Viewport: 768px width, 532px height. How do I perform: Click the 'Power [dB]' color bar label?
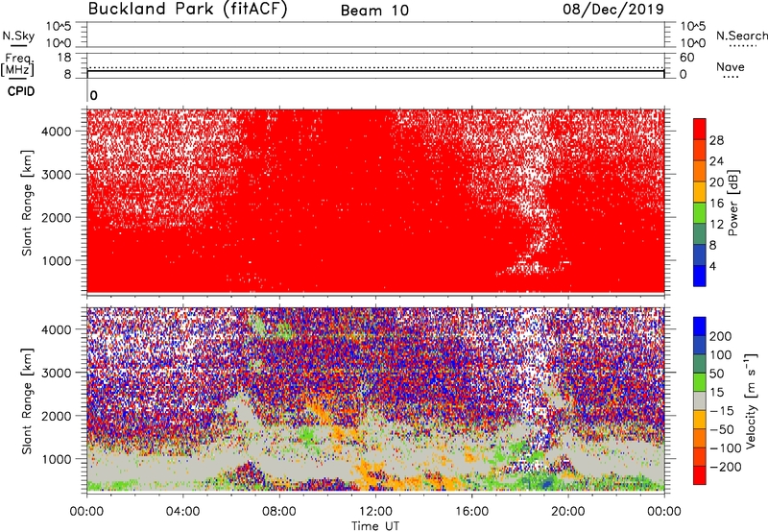732,203
